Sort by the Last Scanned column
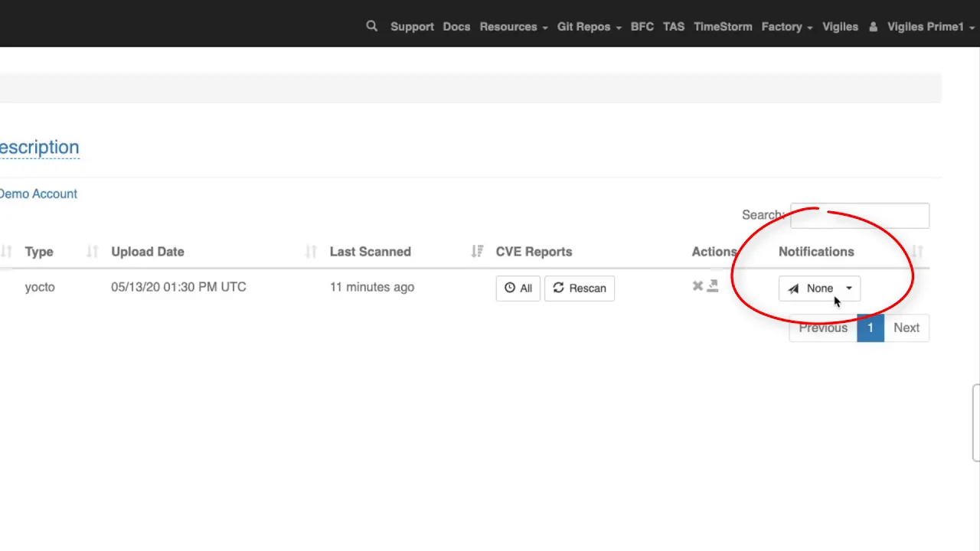 (x=370, y=252)
